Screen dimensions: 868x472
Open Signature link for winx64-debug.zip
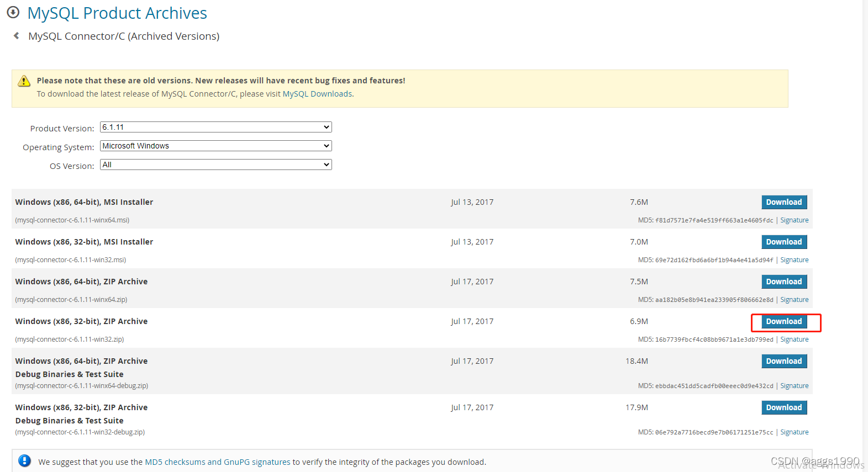pyautogui.click(x=795, y=386)
